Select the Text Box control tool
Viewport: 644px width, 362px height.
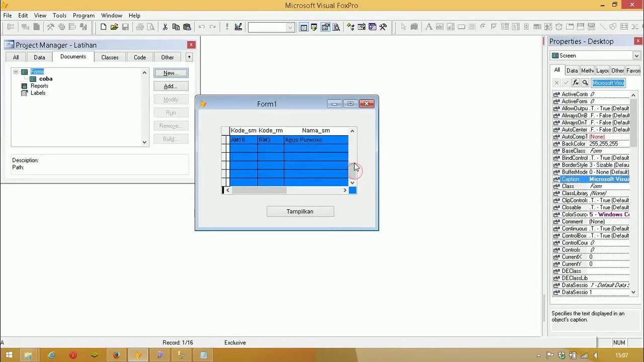[440, 27]
